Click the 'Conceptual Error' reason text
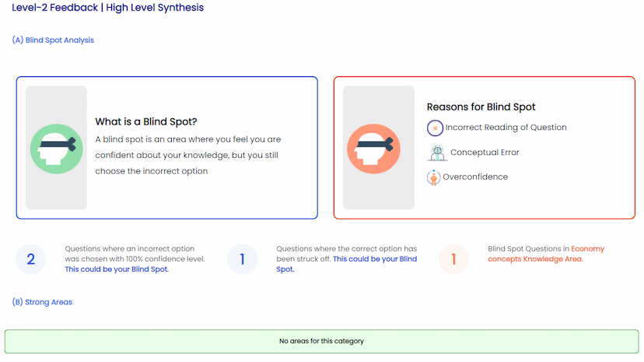This screenshot has width=644, height=362. coord(485,153)
